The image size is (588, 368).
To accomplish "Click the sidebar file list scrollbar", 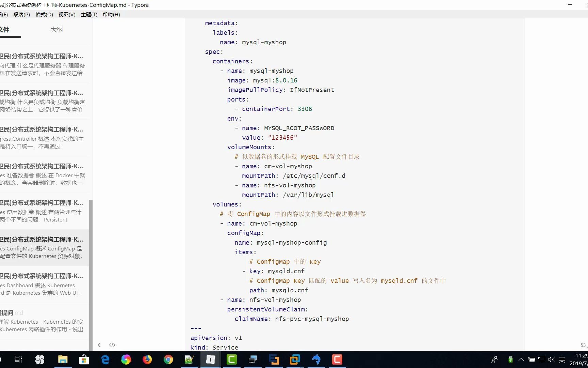I will 91,275.
